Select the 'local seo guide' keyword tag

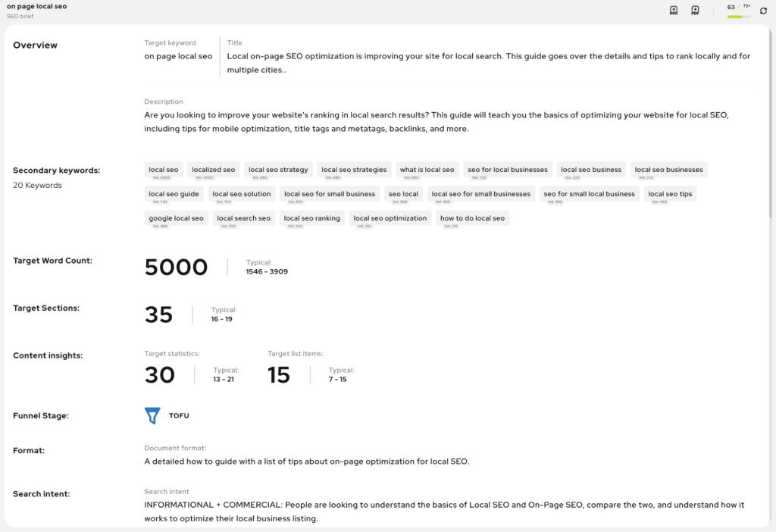(x=174, y=194)
